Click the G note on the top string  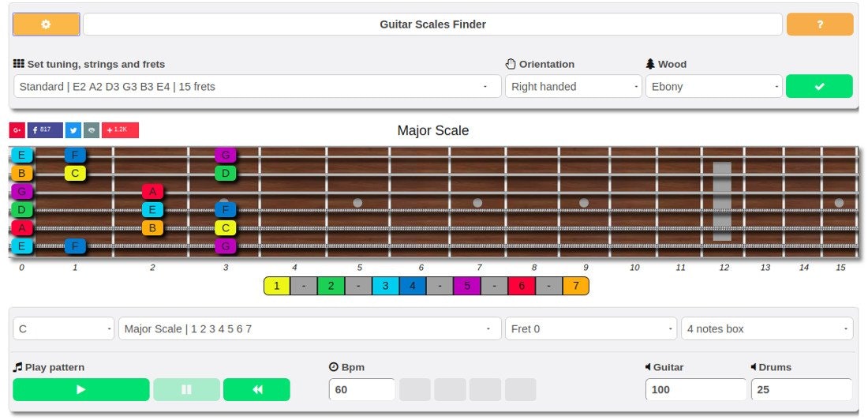[x=226, y=156]
